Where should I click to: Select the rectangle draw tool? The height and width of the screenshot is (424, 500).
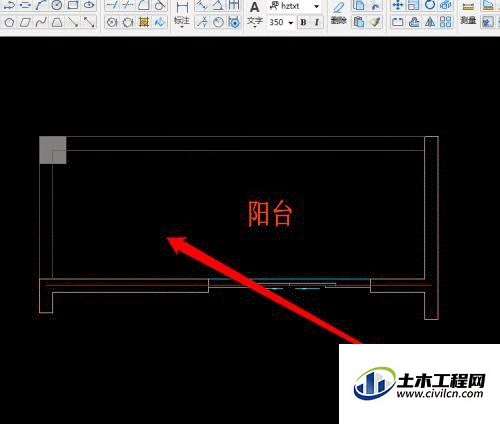[73, 5]
